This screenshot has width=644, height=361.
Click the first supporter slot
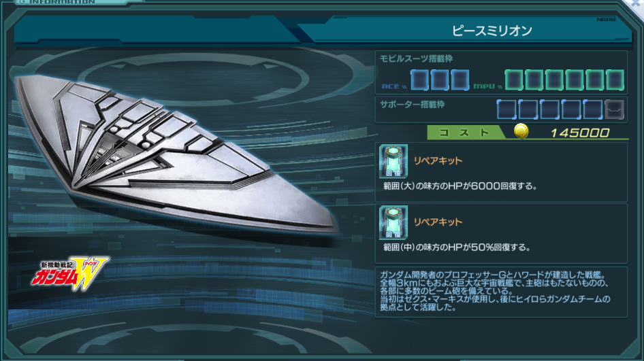506,109
